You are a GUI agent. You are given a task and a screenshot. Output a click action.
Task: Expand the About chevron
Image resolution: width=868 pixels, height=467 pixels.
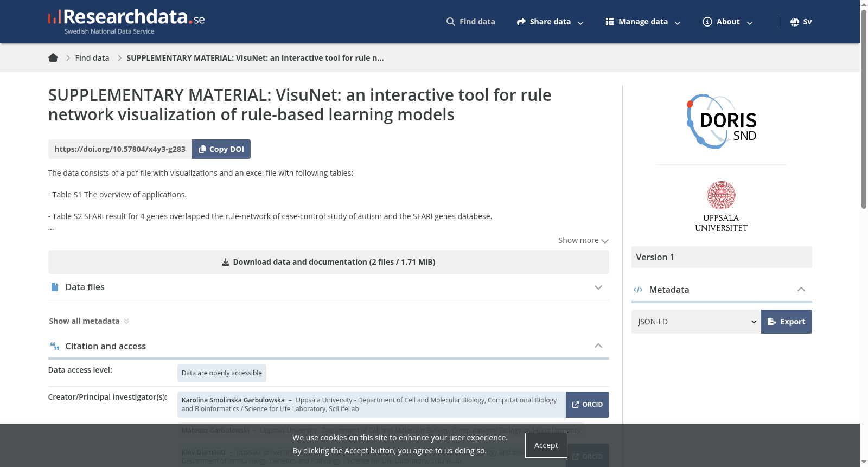point(750,23)
